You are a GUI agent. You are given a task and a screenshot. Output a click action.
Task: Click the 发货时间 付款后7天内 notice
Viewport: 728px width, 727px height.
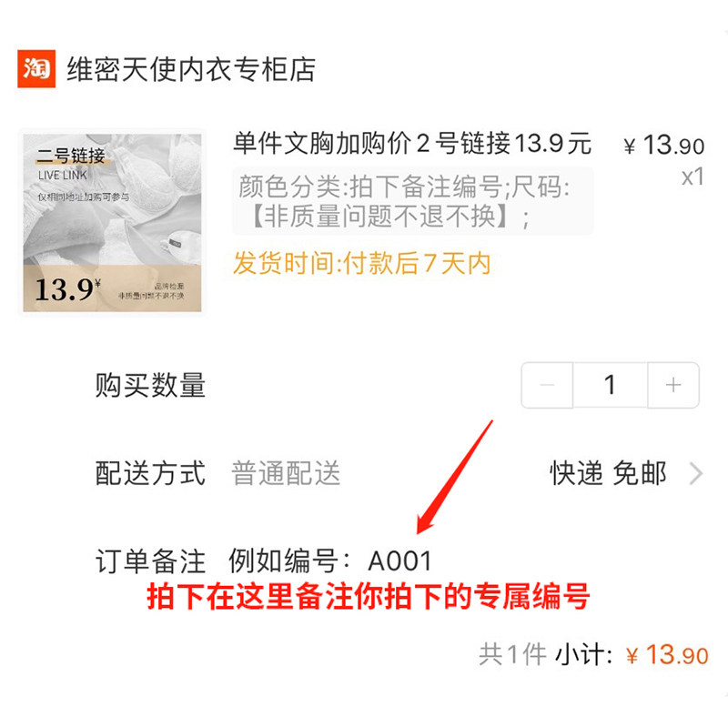pos(361,263)
